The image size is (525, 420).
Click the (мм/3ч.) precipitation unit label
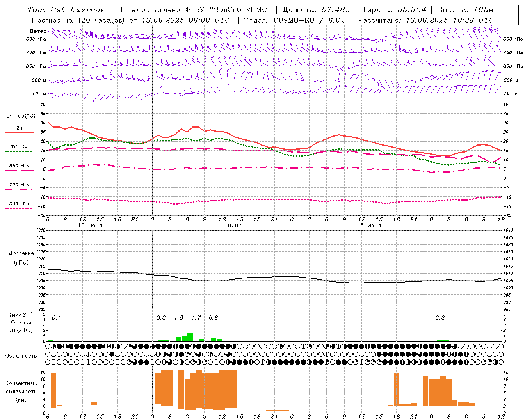(21, 315)
